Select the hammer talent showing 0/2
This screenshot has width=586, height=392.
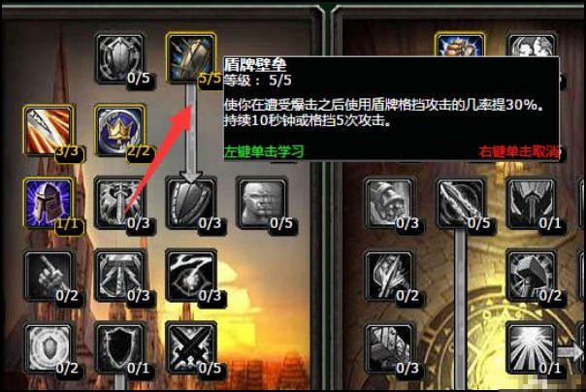pos(531,276)
